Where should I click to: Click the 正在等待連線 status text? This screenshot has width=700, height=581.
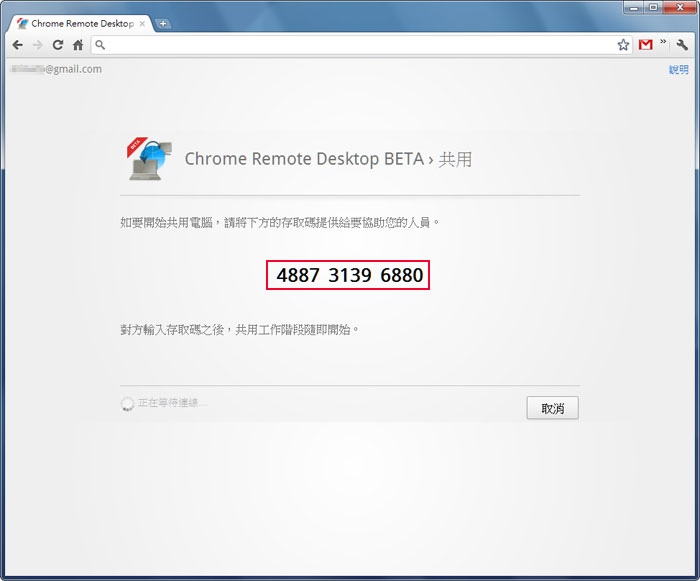click(x=173, y=403)
